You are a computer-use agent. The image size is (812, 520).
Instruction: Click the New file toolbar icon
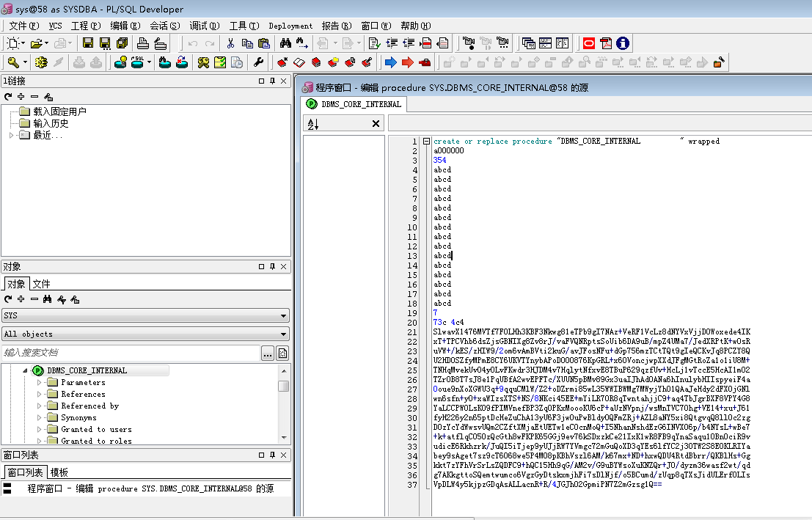[x=12, y=43]
